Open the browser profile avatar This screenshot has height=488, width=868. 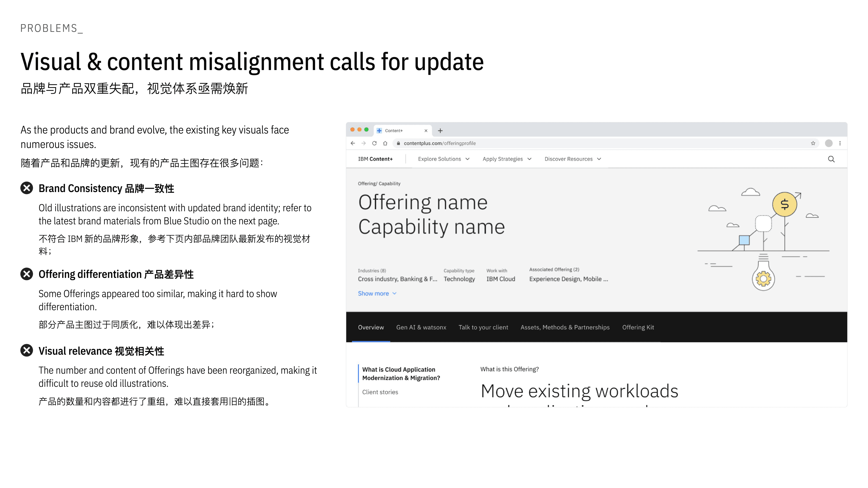pos(829,143)
